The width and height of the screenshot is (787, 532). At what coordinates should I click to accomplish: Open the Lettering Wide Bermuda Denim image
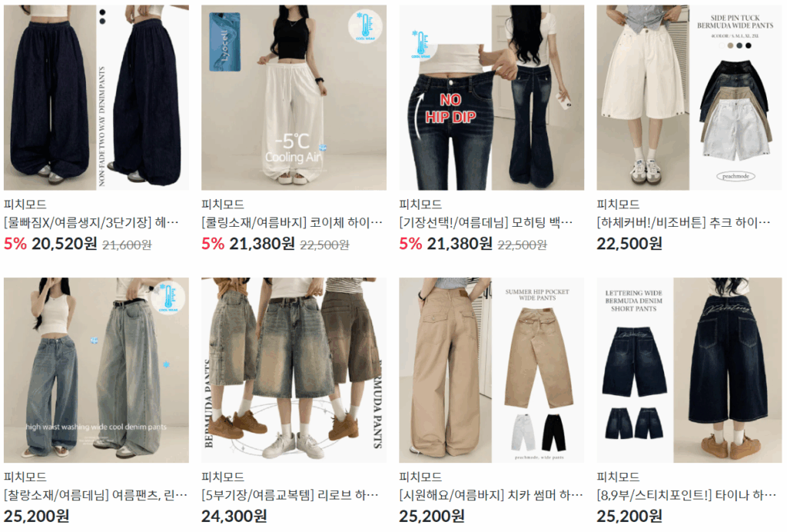click(689, 370)
